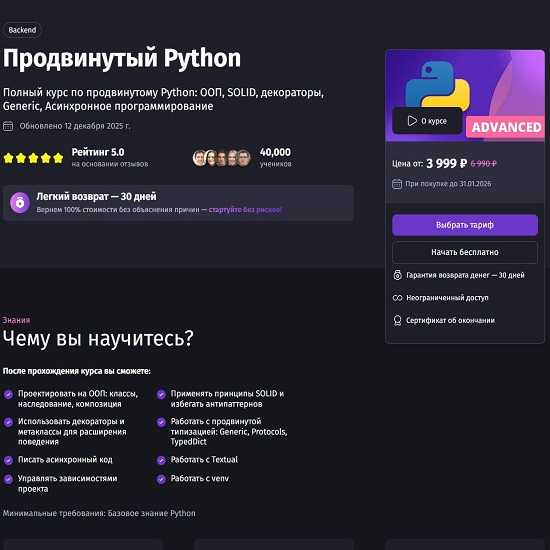550x550 pixels.
Task: Click 'Обновлено 12 декабря 2025 г.' text
Action: (x=74, y=126)
